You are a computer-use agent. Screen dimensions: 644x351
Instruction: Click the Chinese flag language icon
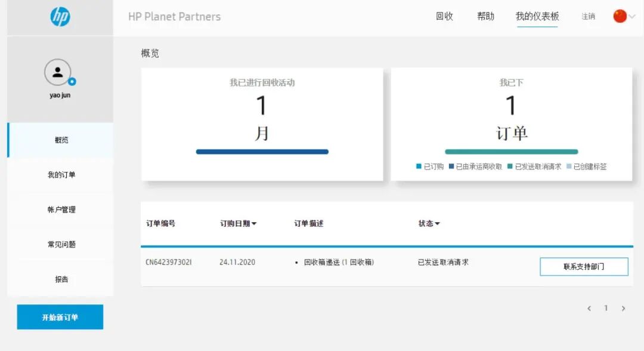tap(620, 16)
